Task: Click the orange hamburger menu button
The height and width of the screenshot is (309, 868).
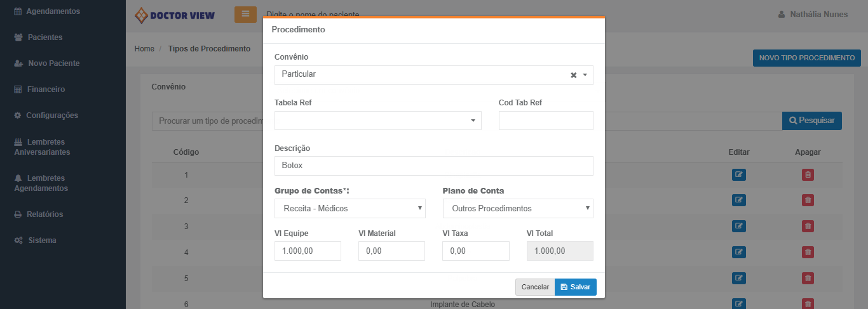Action: click(x=245, y=15)
